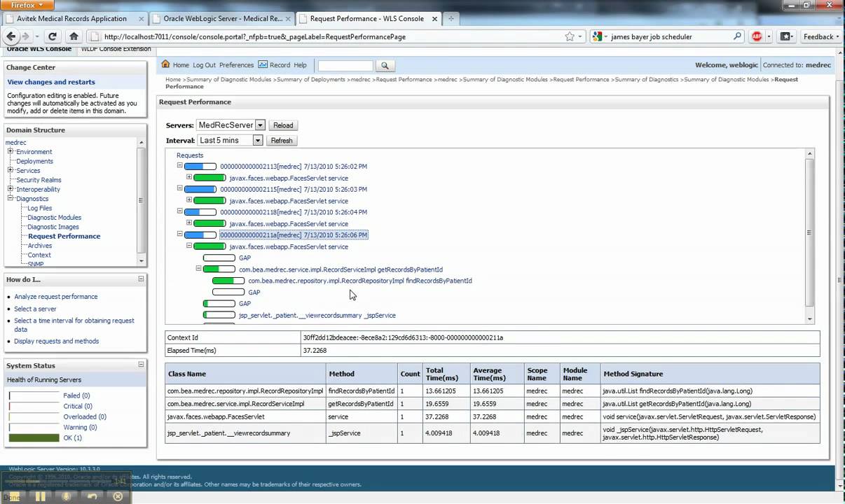
Task: Click the console search magnifier button
Action: coord(384,66)
